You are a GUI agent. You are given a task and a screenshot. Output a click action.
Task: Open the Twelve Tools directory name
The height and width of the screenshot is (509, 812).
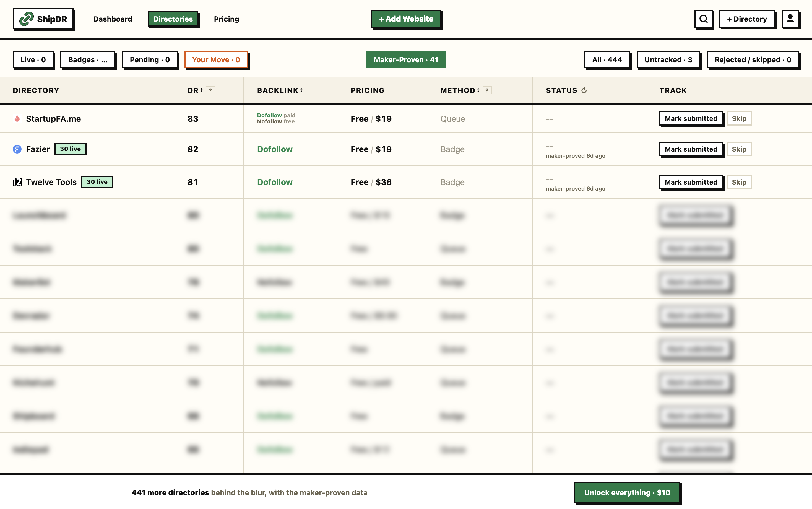pos(51,182)
